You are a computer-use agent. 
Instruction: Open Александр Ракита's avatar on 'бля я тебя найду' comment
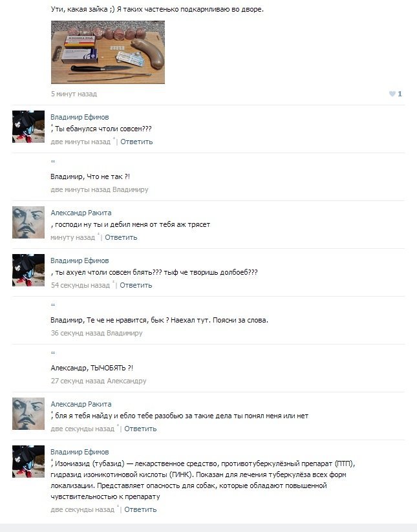28,414
